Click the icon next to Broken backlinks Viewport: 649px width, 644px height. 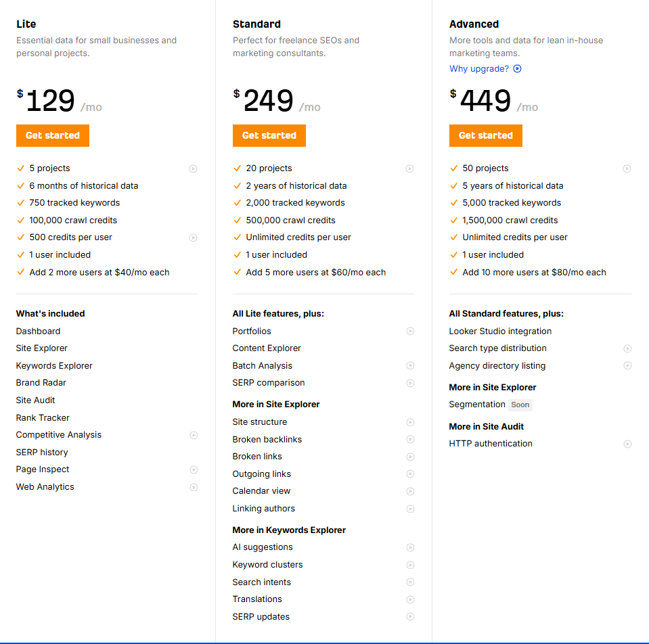point(410,439)
